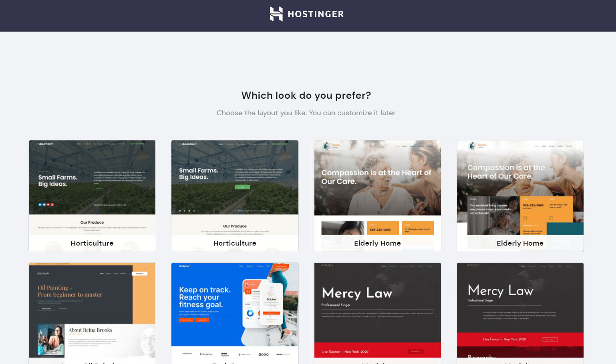This screenshot has height=364, width=616.
Task: Pick the Oil Painting template by Reina Brooks
Action: click(x=92, y=313)
